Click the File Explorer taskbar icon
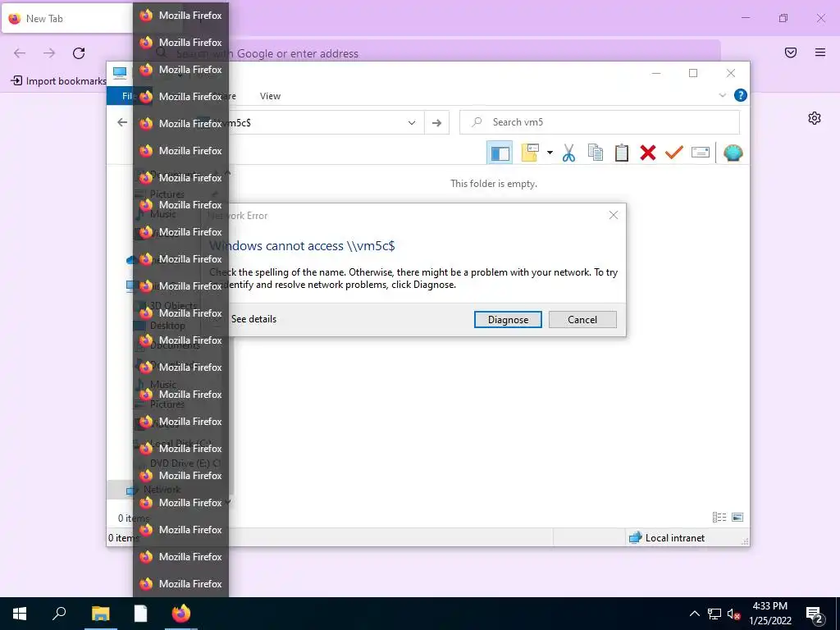Viewport: 840px width, 630px height. click(101, 614)
